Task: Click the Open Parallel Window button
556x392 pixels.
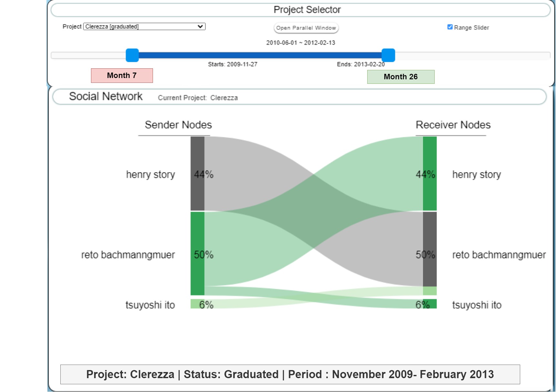Action: [x=306, y=28]
